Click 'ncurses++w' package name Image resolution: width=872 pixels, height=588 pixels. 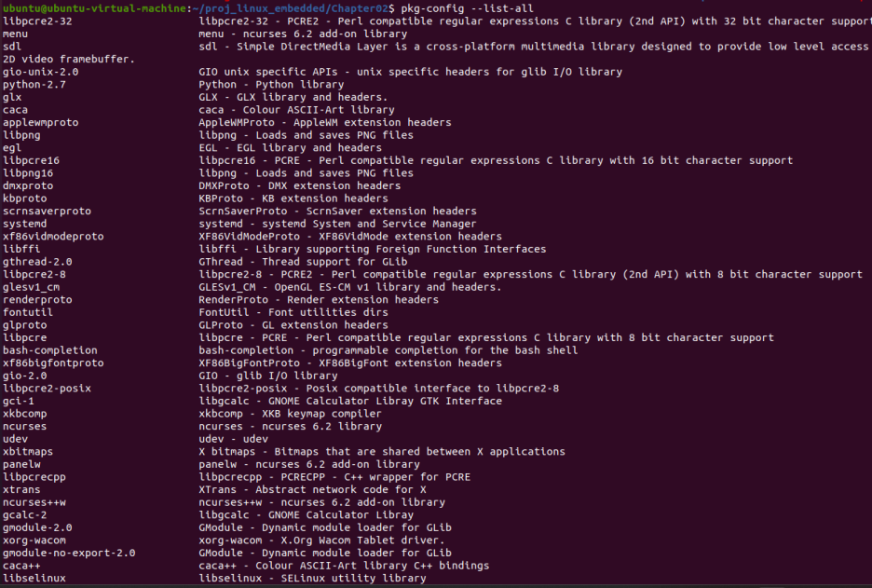[x=34, y=502]
